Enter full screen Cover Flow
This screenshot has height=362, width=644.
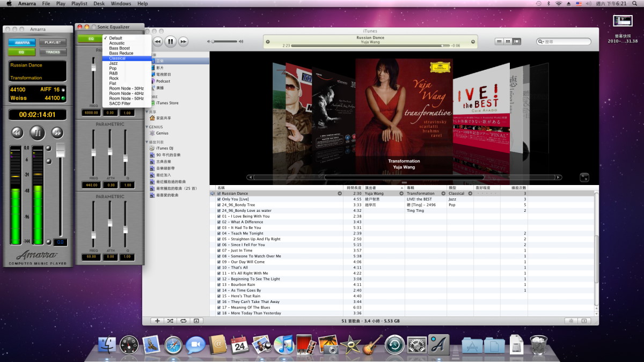click(x=584, y=177)
